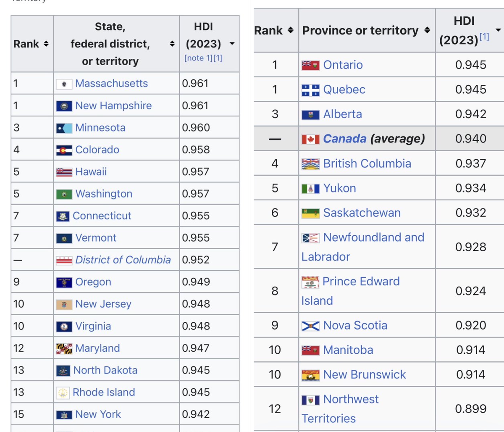
Task: Sort US table by state name arrows
Action: pos(172,44)
